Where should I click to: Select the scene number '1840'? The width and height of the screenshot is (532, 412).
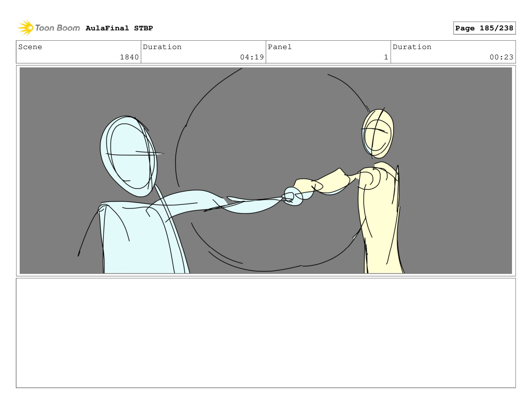point(129,57)
